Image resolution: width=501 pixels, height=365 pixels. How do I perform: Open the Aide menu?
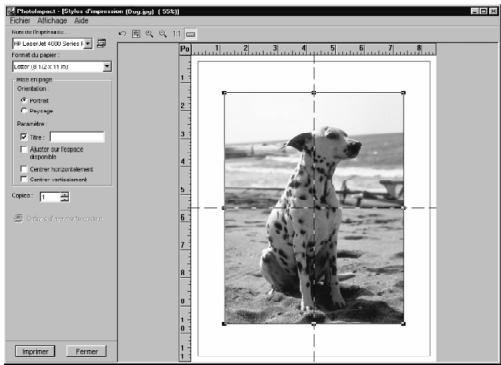(81, 21)
